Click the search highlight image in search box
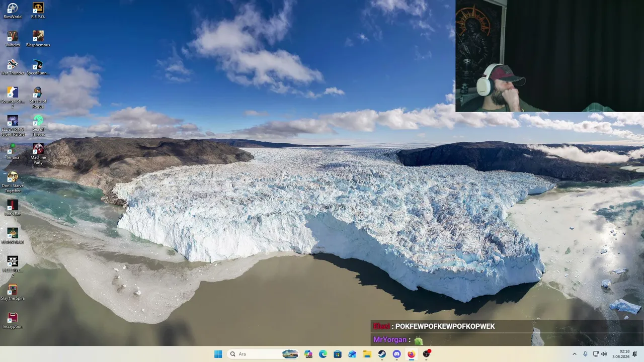 coord(290,354)
